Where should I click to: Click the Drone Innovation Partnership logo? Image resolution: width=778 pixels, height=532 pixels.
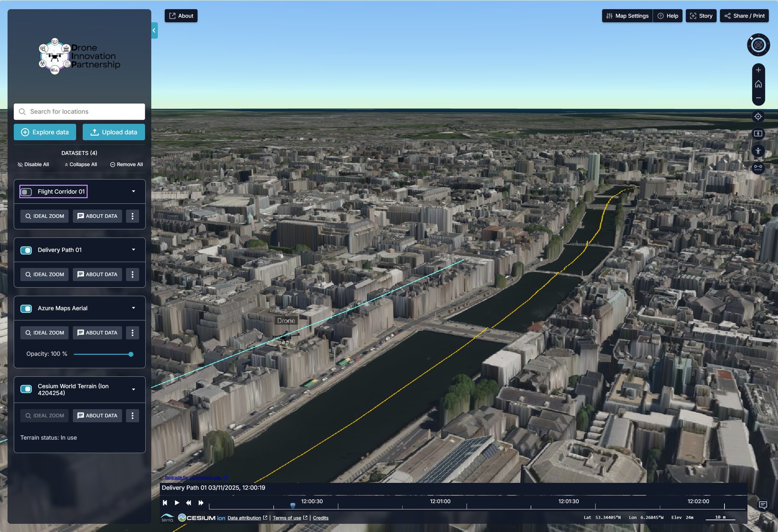(x=79, y=56)
